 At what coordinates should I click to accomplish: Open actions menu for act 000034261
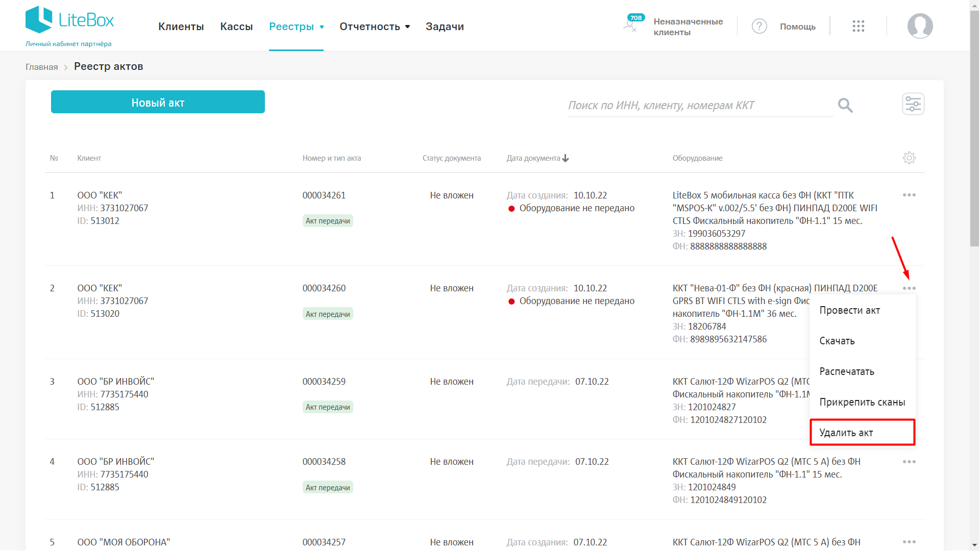click(x=909, y=195)
